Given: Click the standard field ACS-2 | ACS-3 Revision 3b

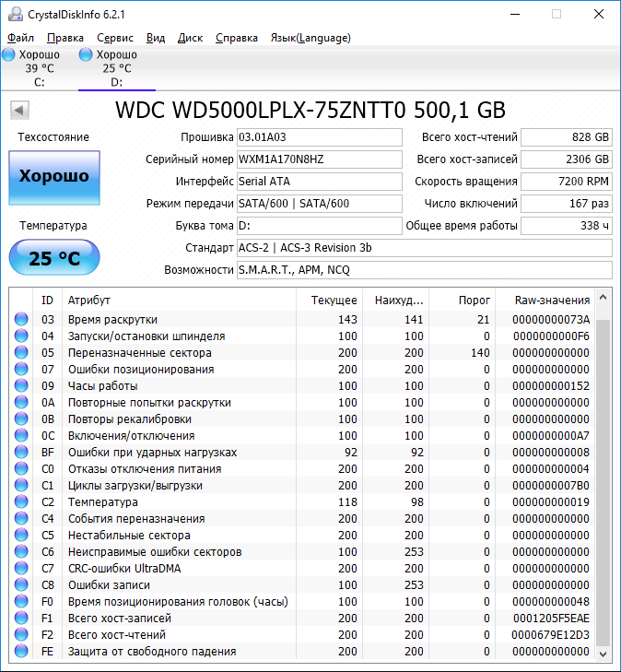Looking at the screenshot, I should point(425,248).
